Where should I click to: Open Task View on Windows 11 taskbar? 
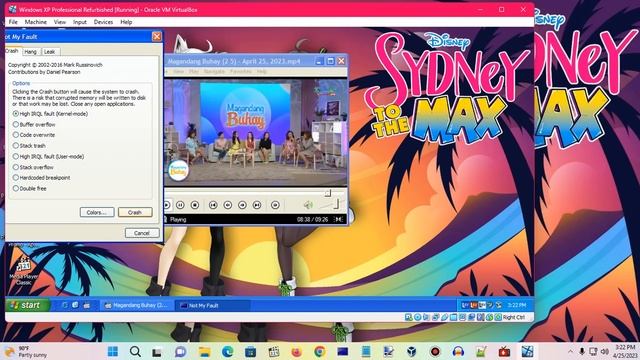[157, 351]
